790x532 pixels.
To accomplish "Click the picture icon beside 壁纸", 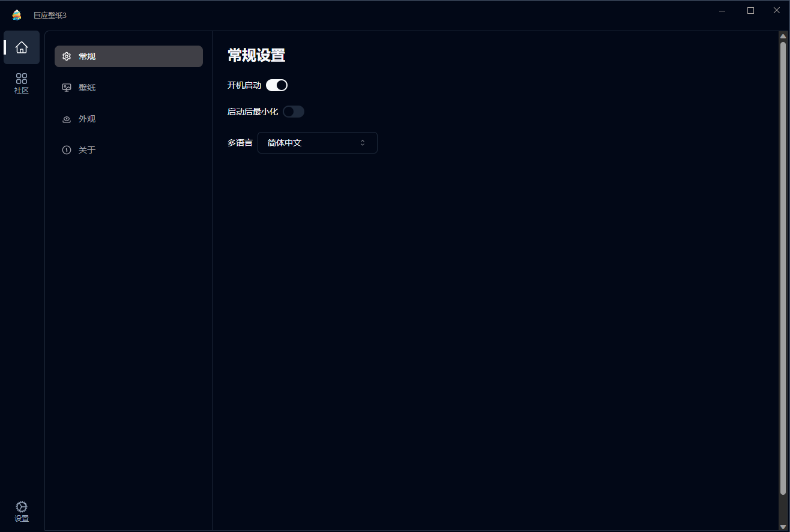I will click(67, 88).
